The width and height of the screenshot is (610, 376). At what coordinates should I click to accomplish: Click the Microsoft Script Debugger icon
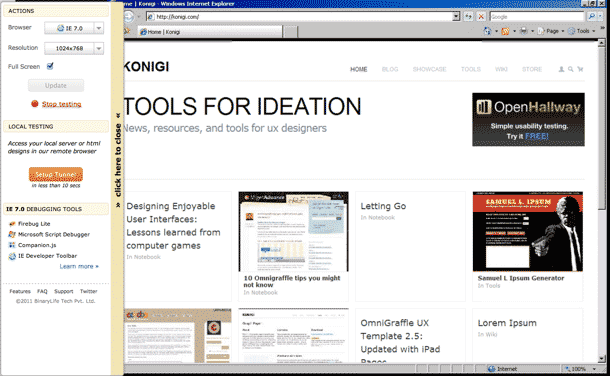tap(12, 234)
